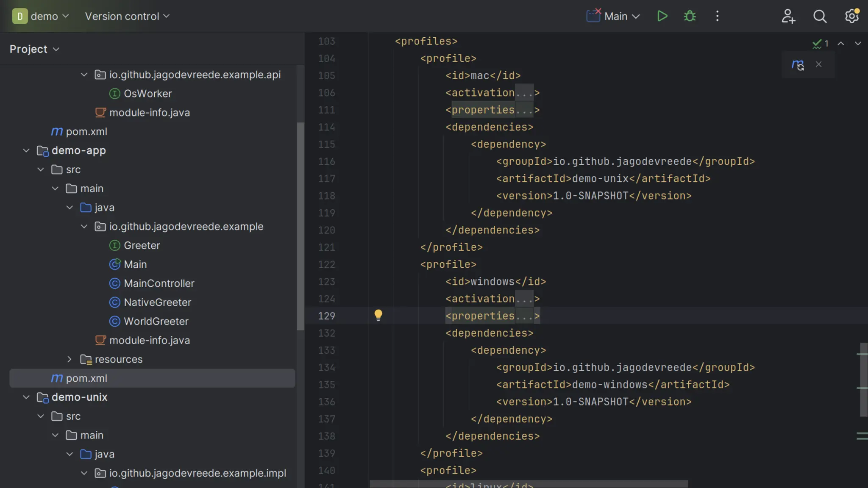Click the Load Maven changes icon
This screenshot has width=868, height=488.
[x=798, y=65]
